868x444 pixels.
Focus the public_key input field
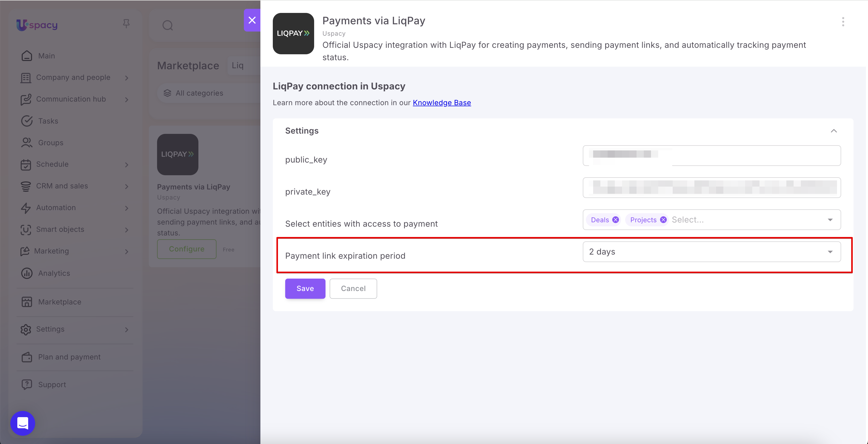[x=711, y=156]
